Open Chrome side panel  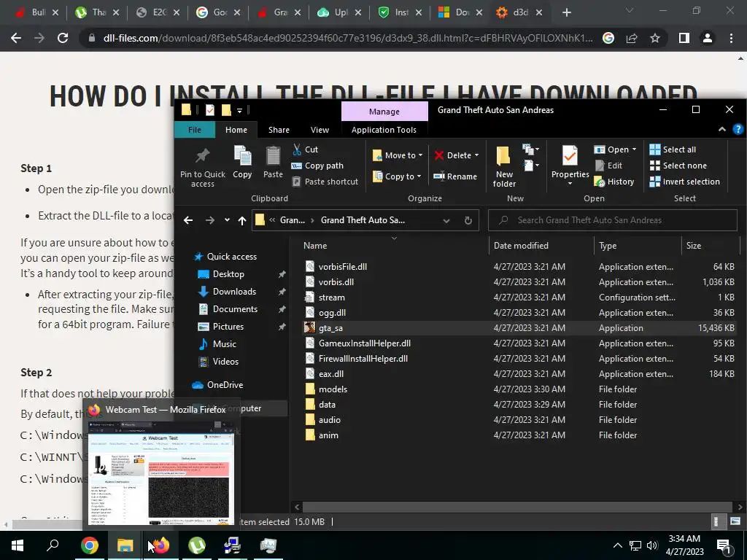(x=684, y=38)
